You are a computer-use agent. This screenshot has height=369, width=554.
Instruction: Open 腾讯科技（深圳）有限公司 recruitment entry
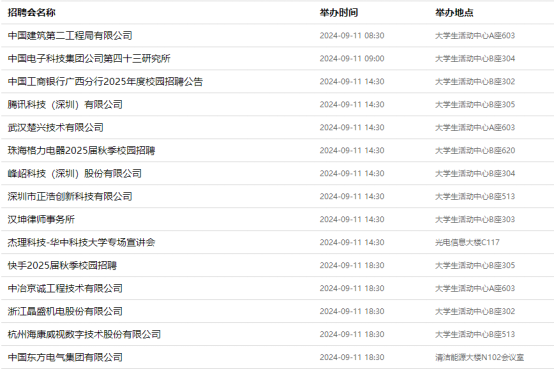(x=65, y=104)
